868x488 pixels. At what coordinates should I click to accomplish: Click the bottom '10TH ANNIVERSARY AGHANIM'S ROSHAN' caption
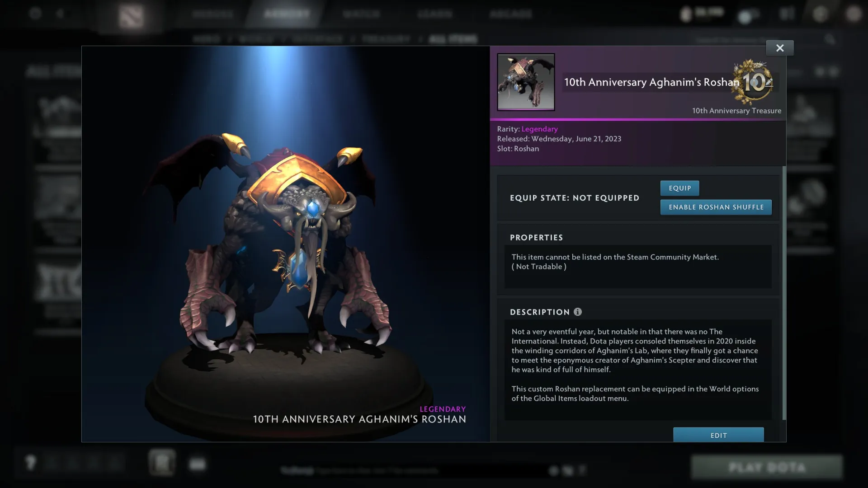(x=359, y=419)
